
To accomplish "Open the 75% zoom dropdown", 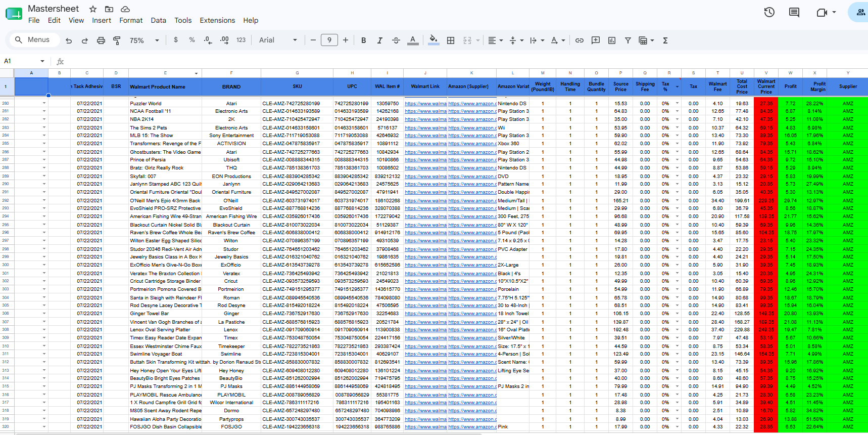I will point(144,40).
